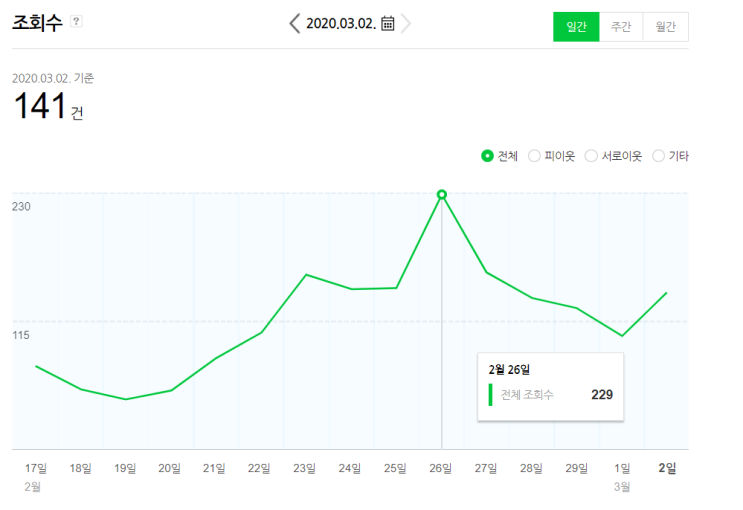Switch to the 월간 monthly tab
Viewport: 743px width, 510px height.
point(665,27)
